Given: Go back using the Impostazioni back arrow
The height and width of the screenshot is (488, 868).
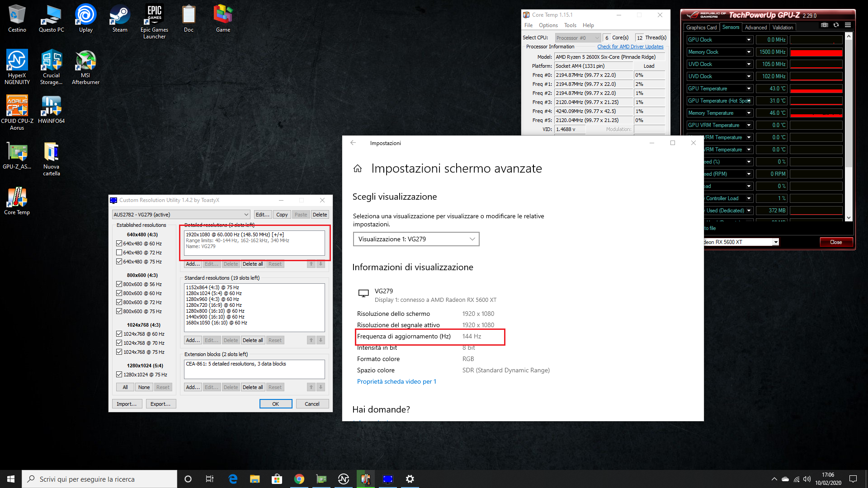Looking at the screenshot, I should coord(353,143).
